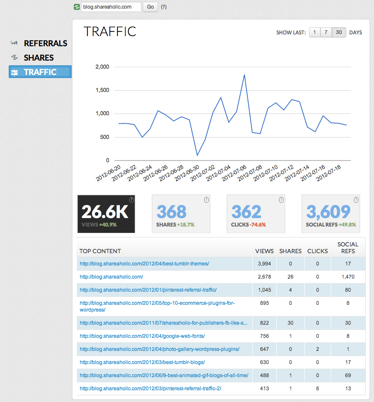Select the 30 days range button
Viewport: 374px width, 402px height.
tap(339, 32)
